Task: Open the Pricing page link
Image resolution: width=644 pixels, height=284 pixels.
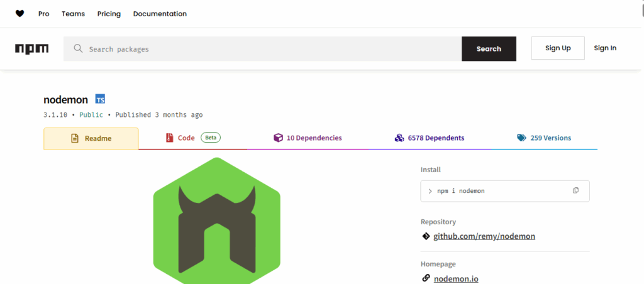Action: [x=109, y=14]
